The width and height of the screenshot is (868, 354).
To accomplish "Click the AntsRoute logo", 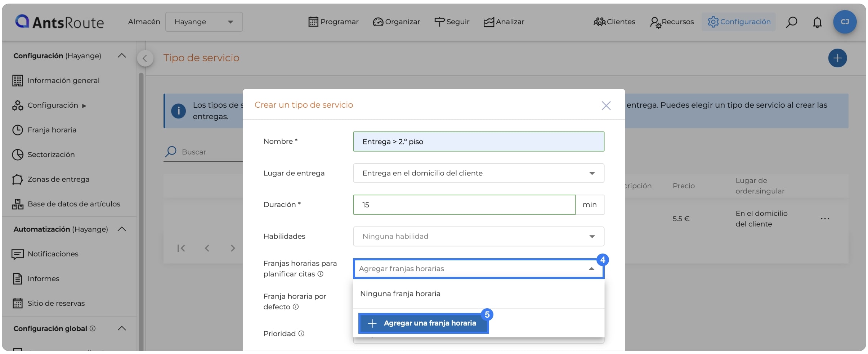I will 59,22.
